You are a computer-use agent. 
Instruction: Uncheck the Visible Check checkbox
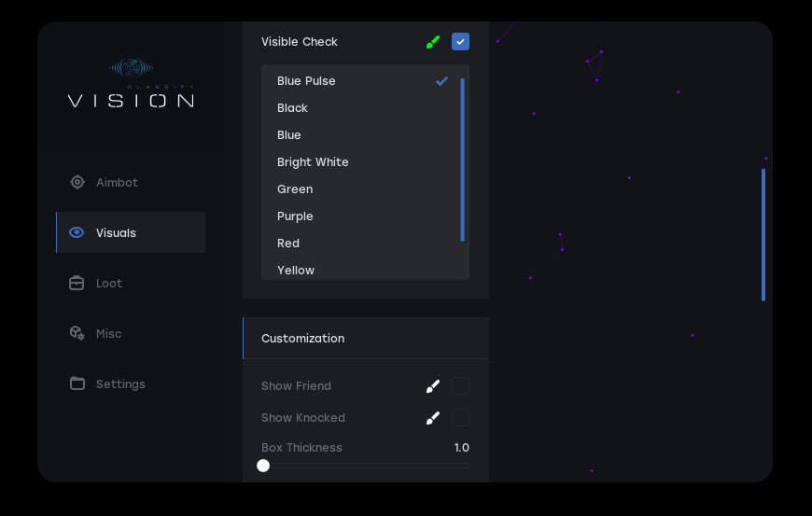(460, 41)
